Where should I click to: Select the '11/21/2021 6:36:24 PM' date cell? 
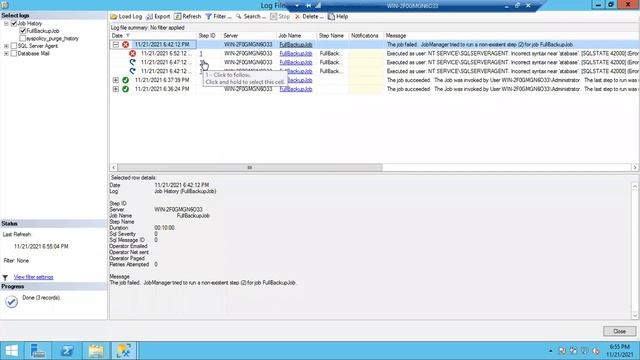point(162,89)
